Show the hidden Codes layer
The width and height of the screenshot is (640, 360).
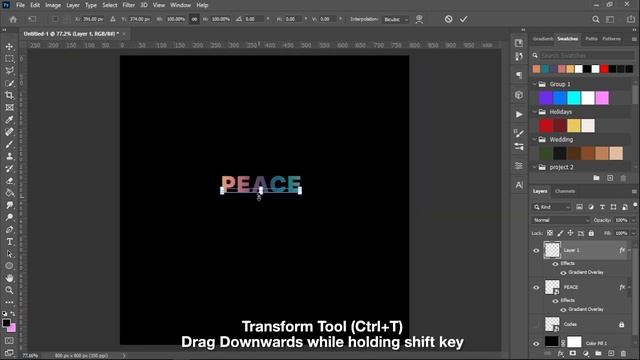[x=536, y=324]
